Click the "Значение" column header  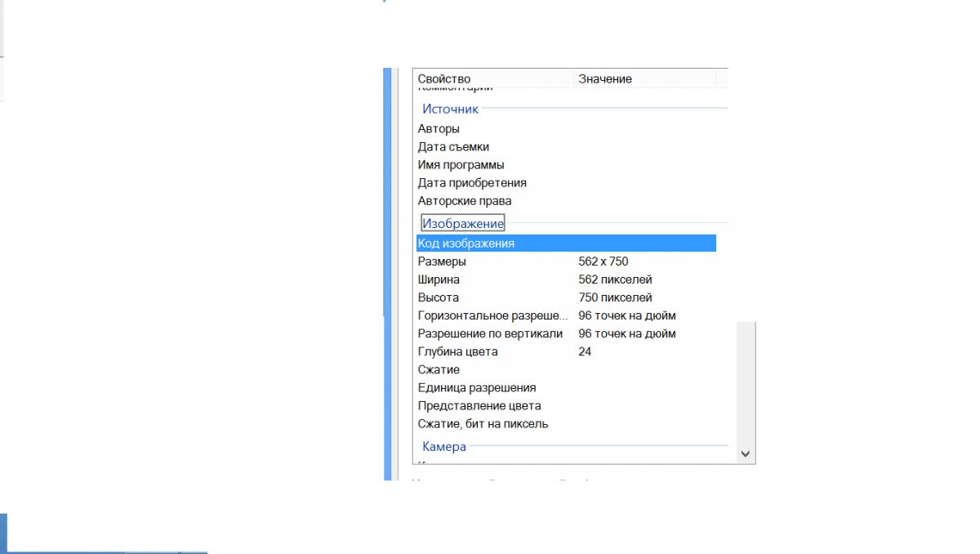point(605,79)
